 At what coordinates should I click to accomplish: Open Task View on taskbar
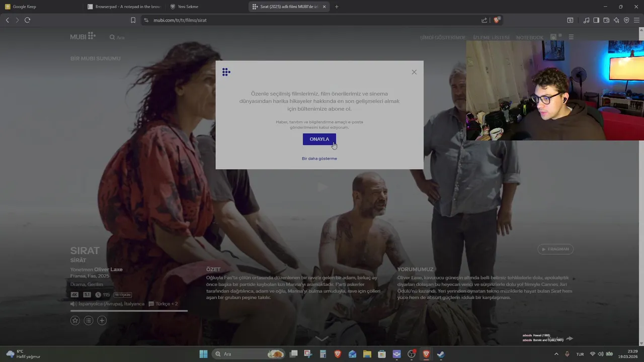pyautogui.click(x=294, y=354)
